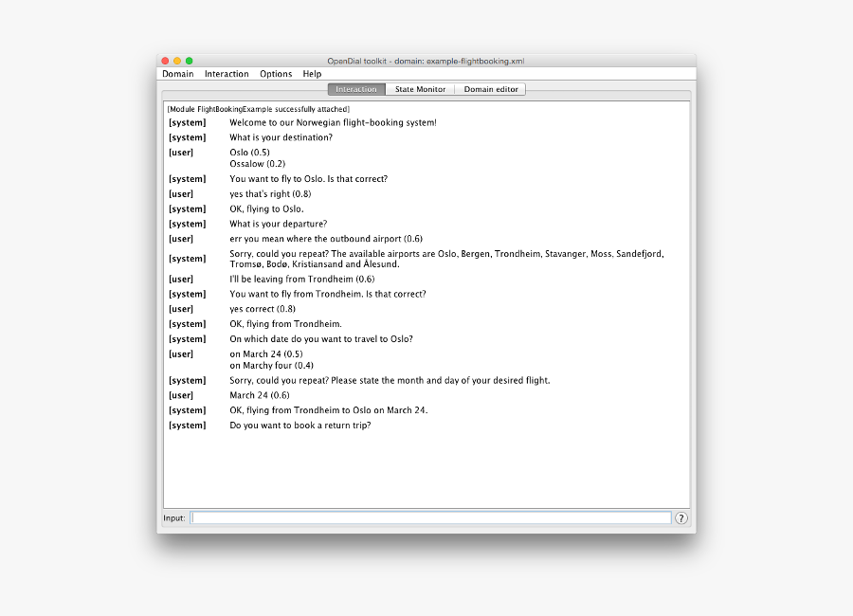
Task: Click the help question mark icon
Action: pos(681,518)
